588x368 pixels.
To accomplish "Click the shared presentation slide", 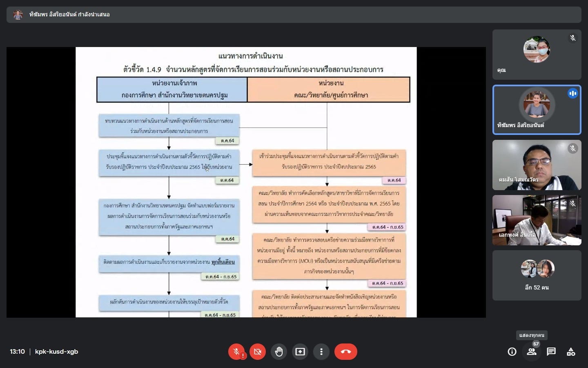I will click(x=246, y=182).
